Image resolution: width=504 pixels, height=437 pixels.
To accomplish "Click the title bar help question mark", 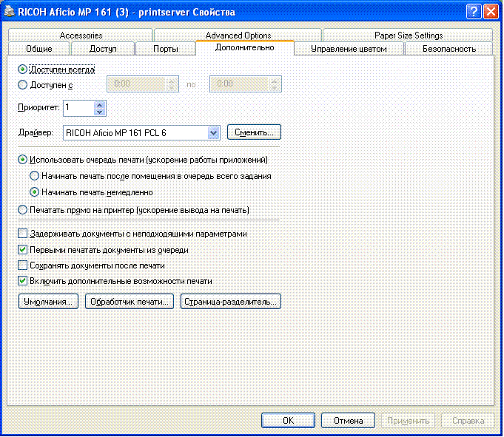I will tap(473, 12).
